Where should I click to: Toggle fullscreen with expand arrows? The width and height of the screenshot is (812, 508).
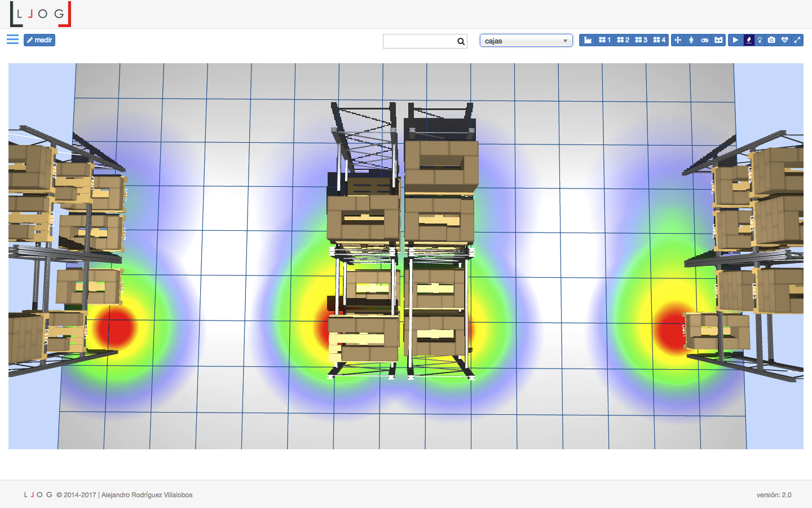coord(797,40)
